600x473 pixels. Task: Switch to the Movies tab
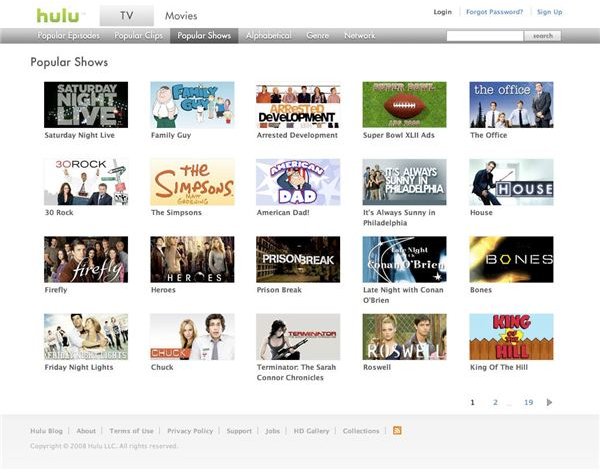(181, 16)
